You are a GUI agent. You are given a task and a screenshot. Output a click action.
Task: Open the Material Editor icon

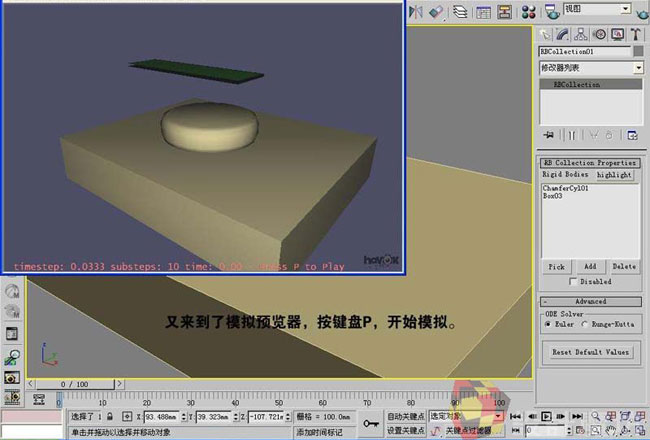pos(528,12)
